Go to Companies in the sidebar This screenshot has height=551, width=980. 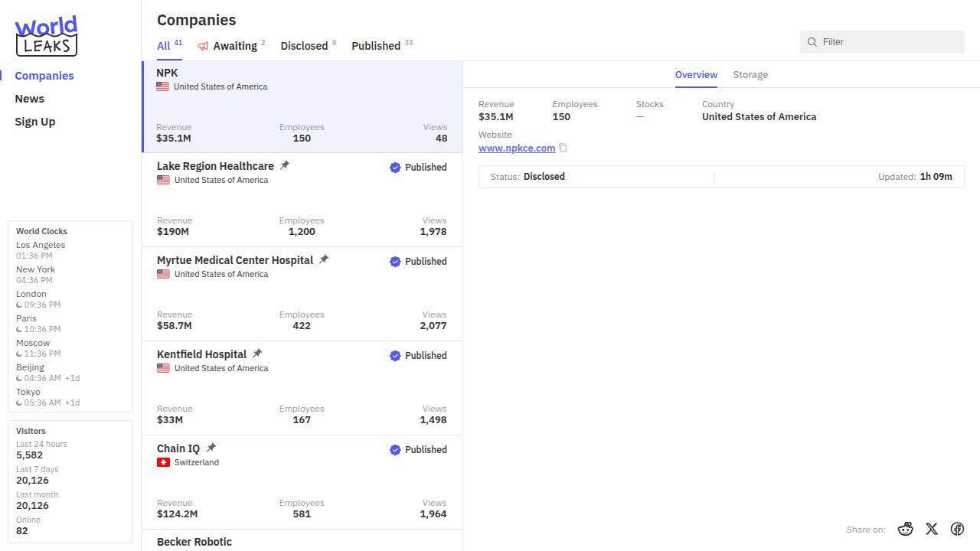click(x=44, y=76)
